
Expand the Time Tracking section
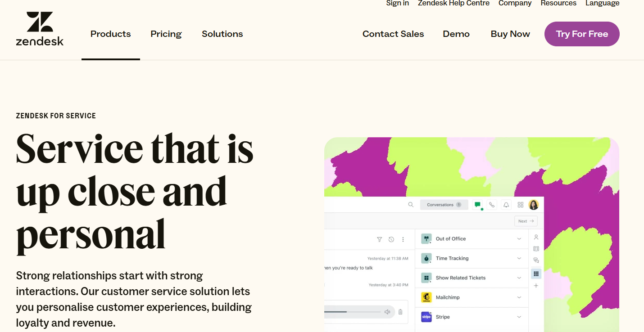pyautogui.click(x=520, y=258)
